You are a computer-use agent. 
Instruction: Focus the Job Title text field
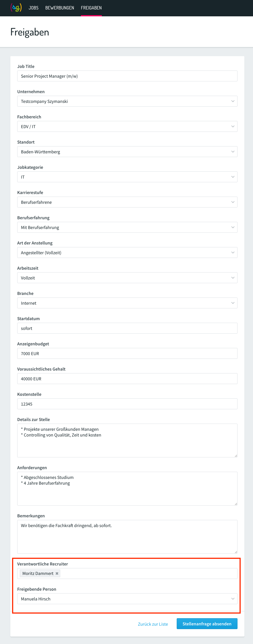tap(127, 76)
